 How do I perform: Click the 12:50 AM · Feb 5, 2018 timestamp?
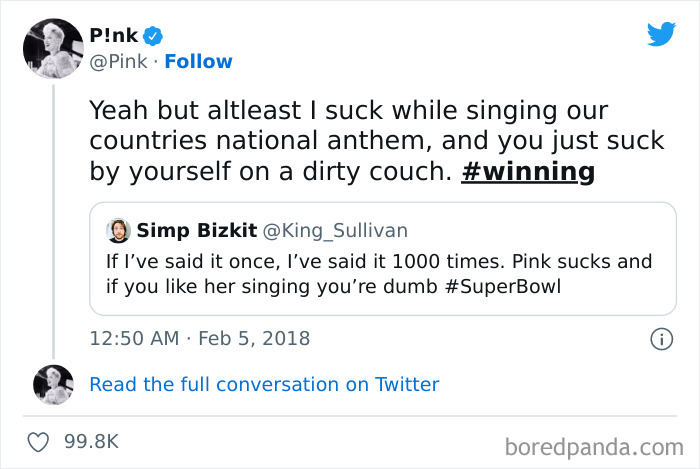click(x=200, y=338)
